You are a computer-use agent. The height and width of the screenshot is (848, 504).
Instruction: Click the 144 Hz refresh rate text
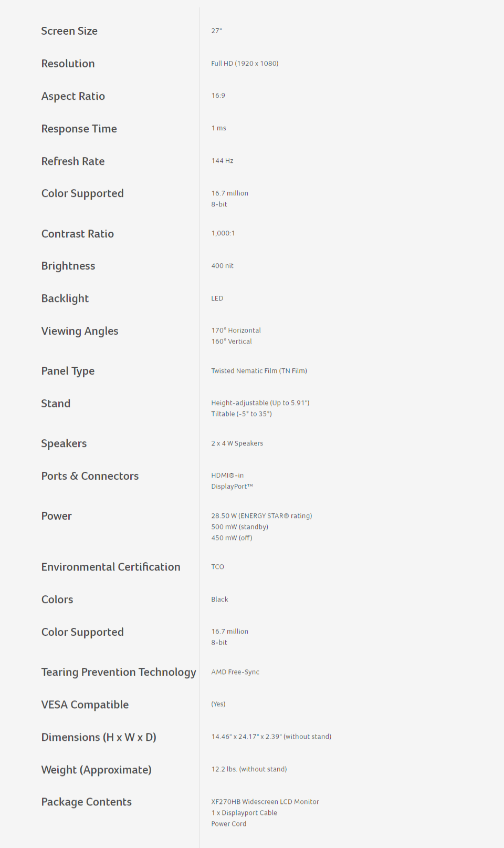coord(222,161)
